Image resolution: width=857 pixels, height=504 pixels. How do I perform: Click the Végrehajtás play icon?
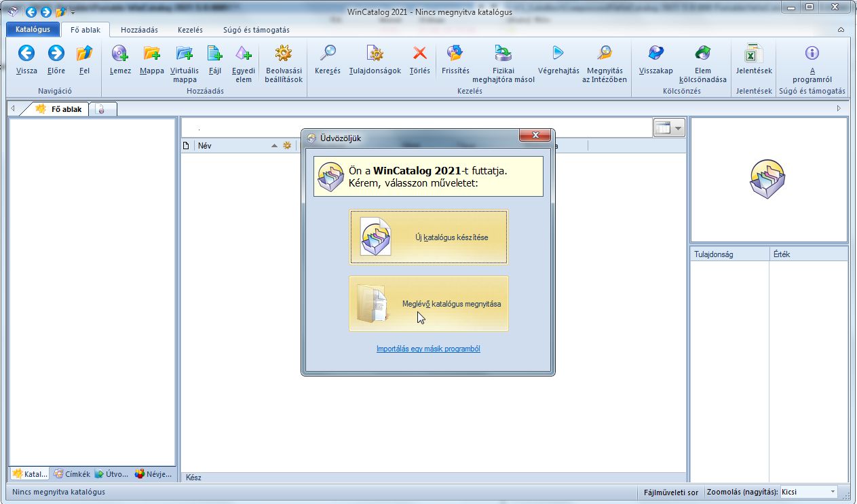point(558,54)
